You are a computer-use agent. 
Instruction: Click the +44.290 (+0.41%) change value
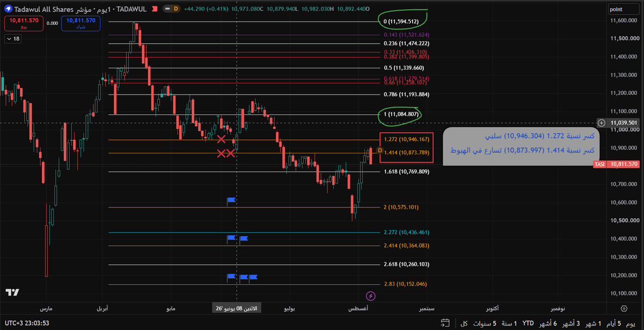207,9
